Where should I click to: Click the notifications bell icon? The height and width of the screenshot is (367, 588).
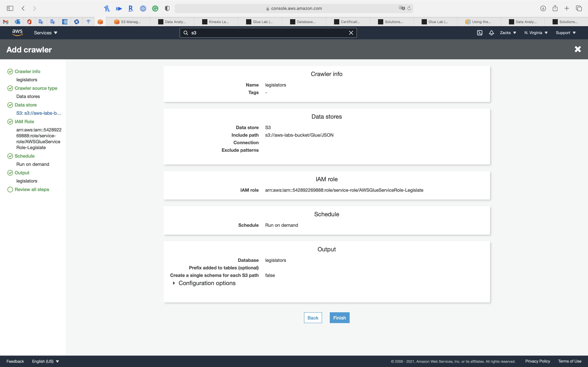(491, 33)
